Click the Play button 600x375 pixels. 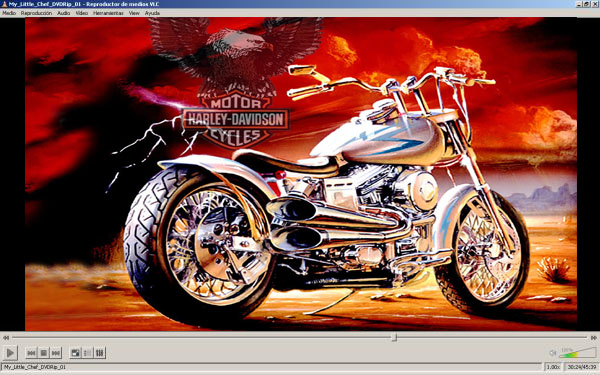(x=10, y=353)
